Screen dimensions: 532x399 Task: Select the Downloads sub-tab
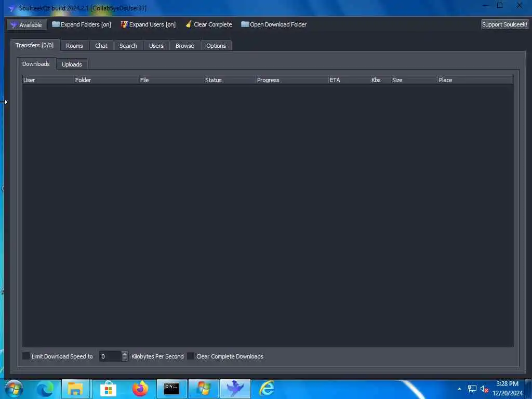pyautogui.click(x=36, y=64)
